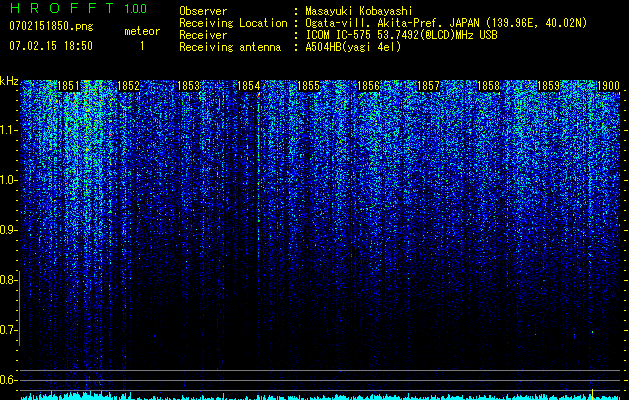Select the file name 0702151850.png
This screenshot has width=629, height=400.
tap(51, 26)
